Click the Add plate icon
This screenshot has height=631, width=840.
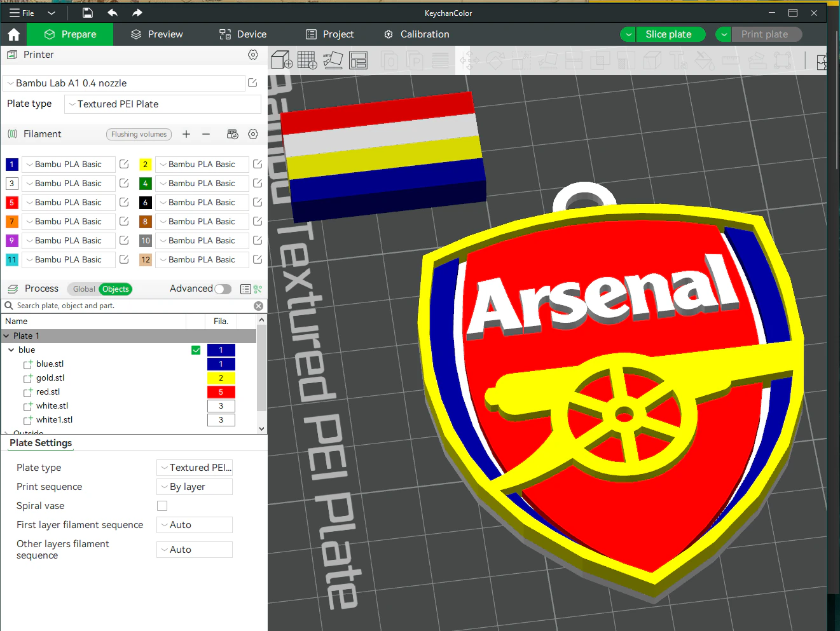(307, 60)
